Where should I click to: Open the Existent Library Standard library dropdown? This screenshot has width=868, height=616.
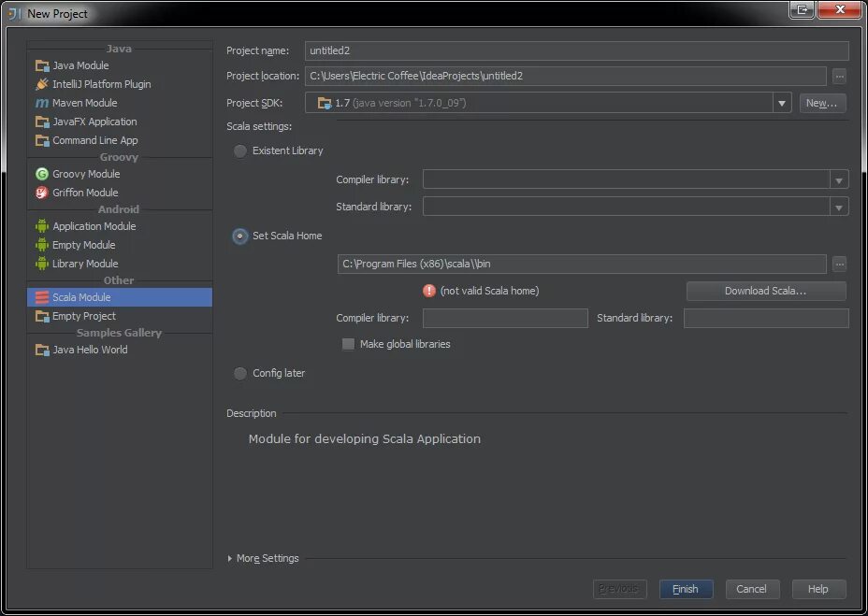point(839,207)
